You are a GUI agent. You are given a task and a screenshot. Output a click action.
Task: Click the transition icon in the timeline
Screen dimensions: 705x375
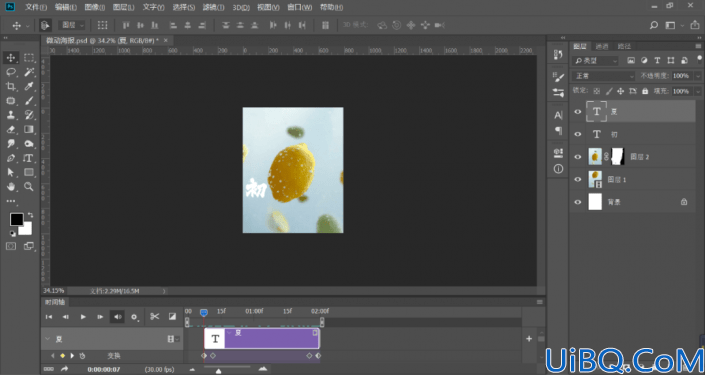click(x=172, y=317)
